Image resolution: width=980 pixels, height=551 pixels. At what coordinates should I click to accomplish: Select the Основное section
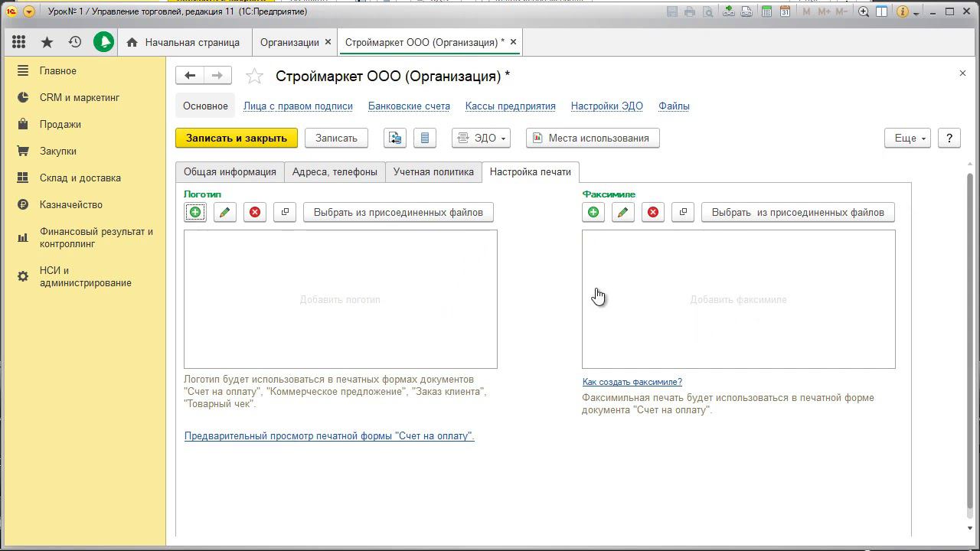coord(205,106)
